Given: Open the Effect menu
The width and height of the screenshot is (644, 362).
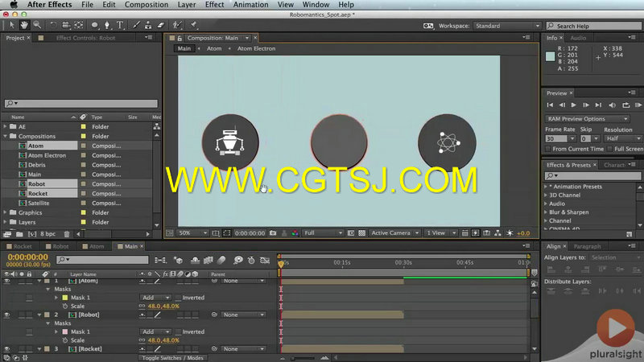Looking at the screenshot, I should tap(214, 5).
